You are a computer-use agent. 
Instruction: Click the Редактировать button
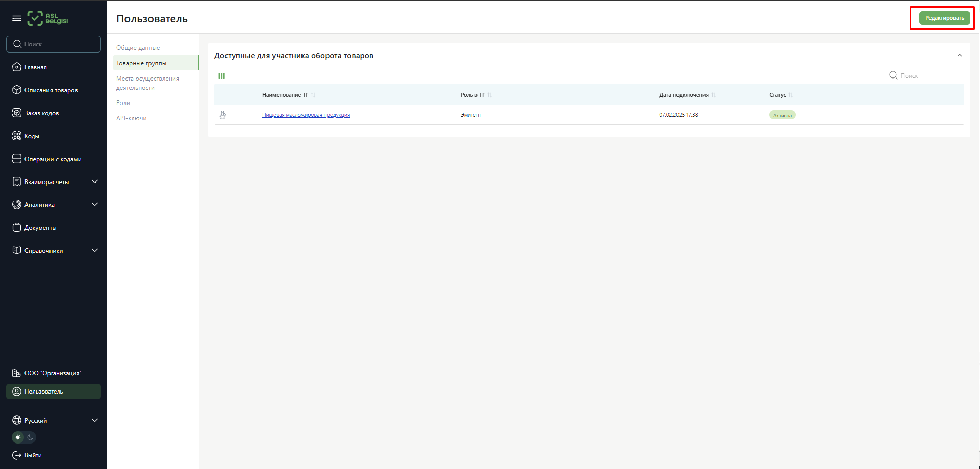click(944, 18)
